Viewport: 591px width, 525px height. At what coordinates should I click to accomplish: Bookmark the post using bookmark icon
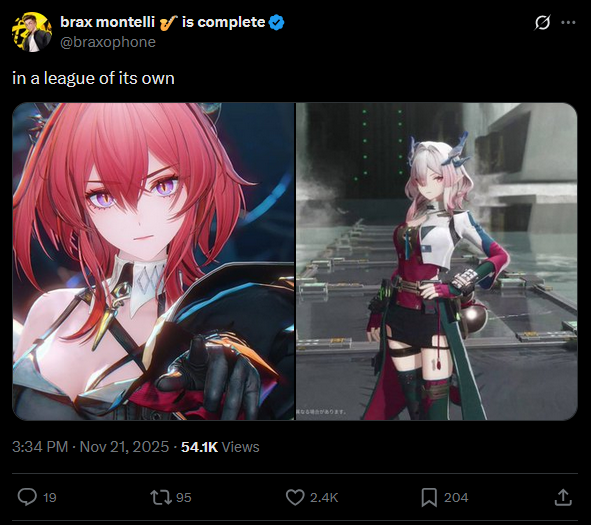[x=429, y=497]
